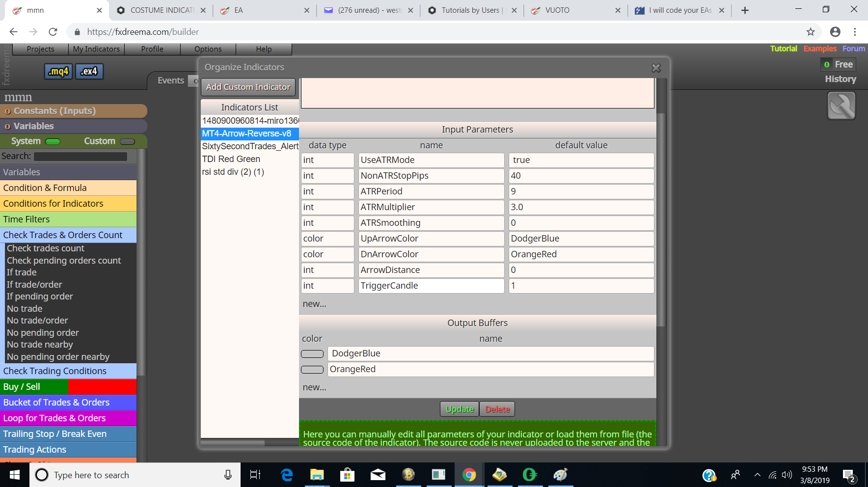Open the Examples link
The height and width of the screenshot is (487, 868).
[x=820, y=49]
